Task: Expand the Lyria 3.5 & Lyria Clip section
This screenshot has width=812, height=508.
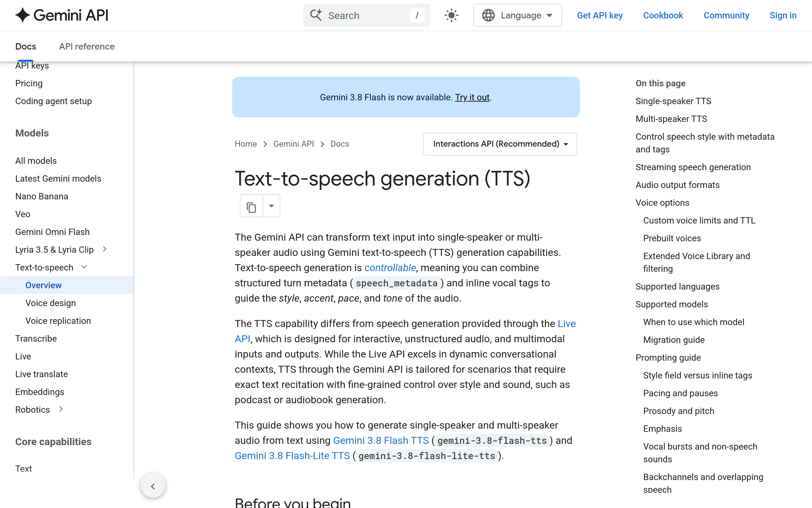Action: [104, 249]
